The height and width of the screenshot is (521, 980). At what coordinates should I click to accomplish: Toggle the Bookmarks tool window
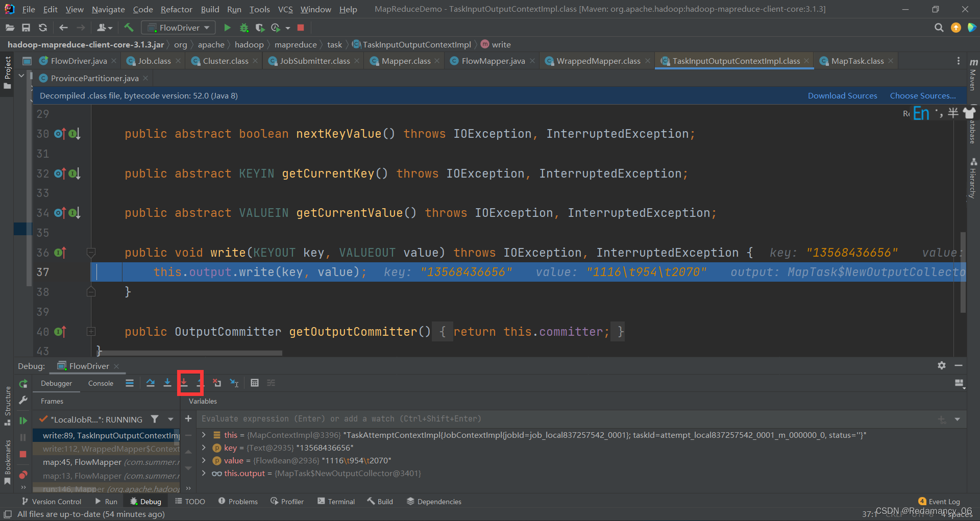click(x=7, y=462)
